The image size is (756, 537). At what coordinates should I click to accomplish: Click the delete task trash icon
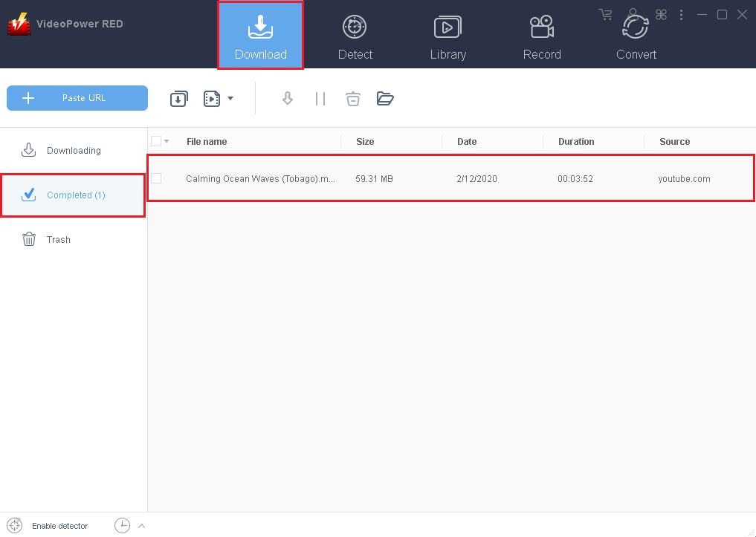tap(353, 99)
